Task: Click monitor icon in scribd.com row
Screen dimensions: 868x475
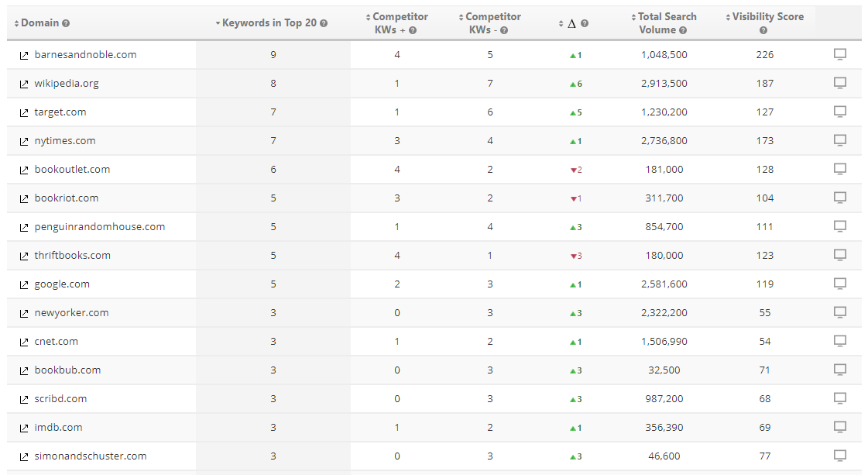Action: pos(840,398)
